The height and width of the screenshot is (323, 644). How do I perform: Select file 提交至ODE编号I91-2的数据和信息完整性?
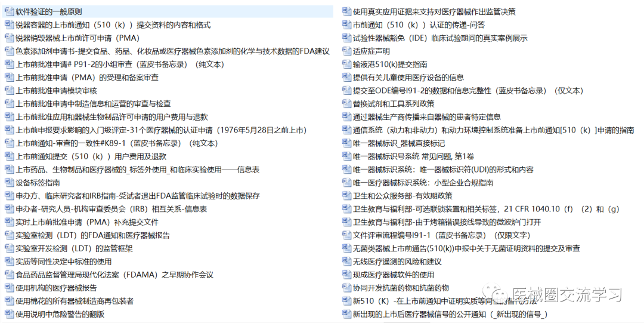468,91
